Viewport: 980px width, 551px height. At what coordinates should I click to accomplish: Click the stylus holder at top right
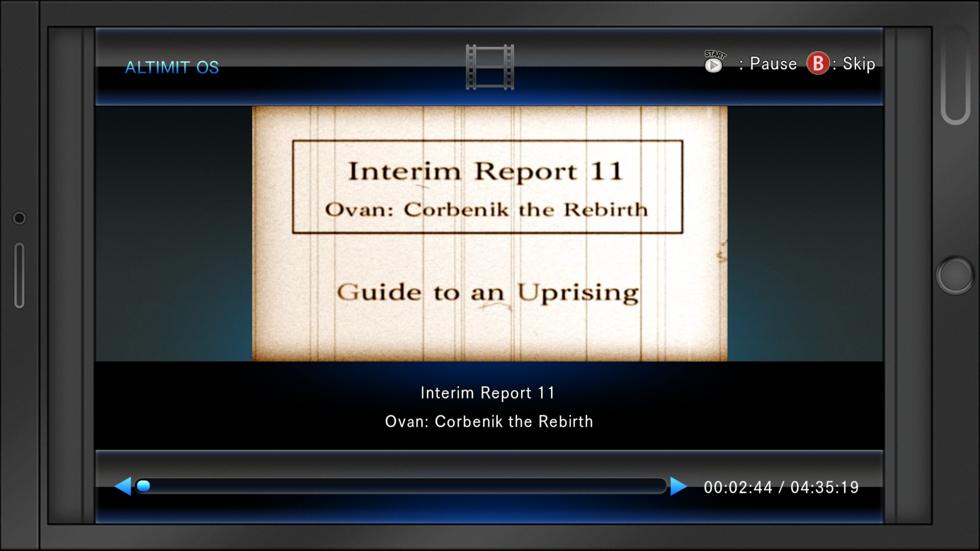pos(955,74)
